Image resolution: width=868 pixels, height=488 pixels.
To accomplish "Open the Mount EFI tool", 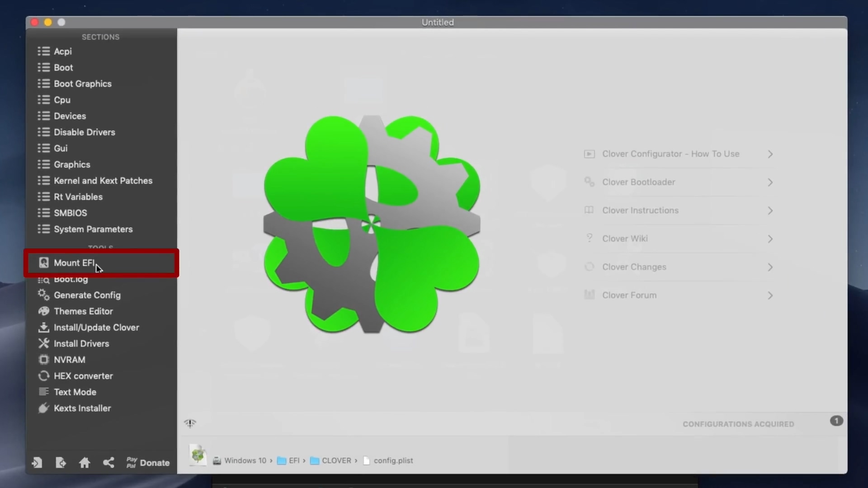I will pos(75,263).
